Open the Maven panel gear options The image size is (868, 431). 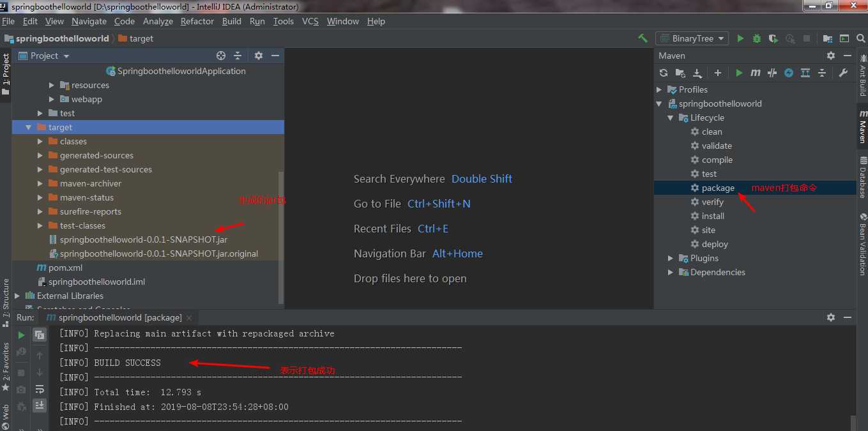click(831, 56)
